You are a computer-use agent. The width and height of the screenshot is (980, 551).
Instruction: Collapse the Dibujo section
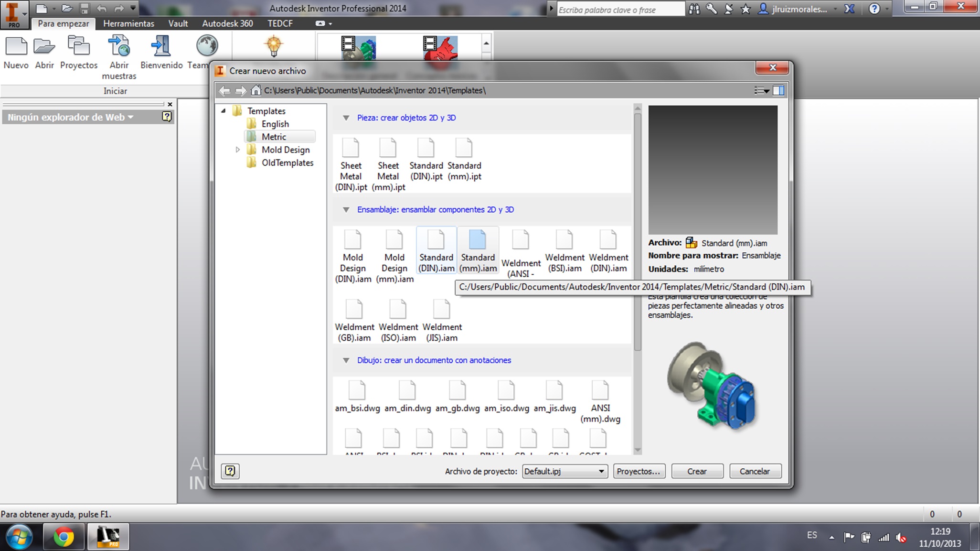tap(346, 361)
